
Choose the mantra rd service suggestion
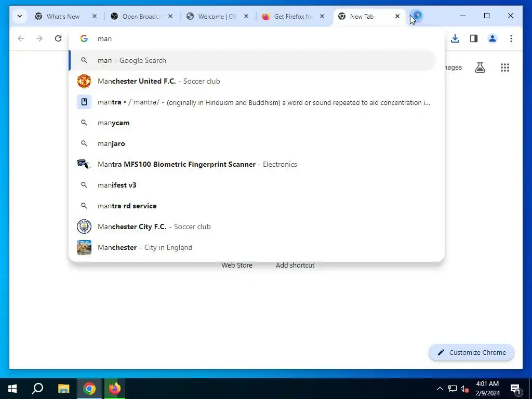pos(253,206)
